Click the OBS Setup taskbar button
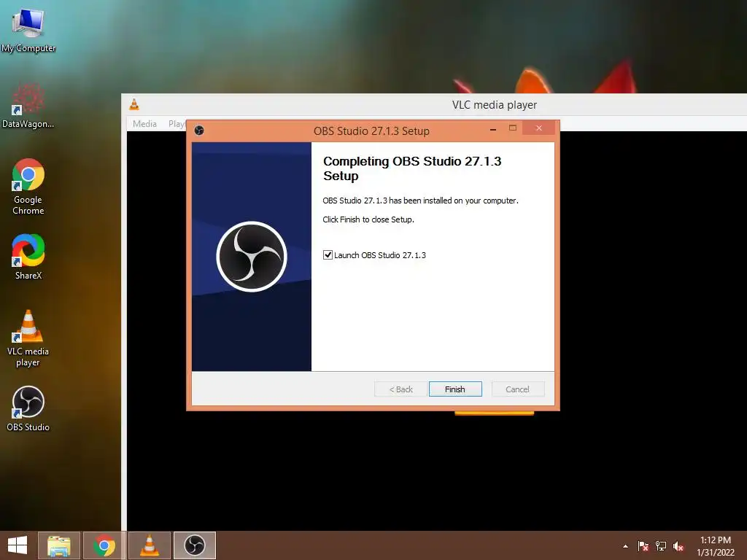Viewport: 747px width, 560px height. tap(194, 545)
